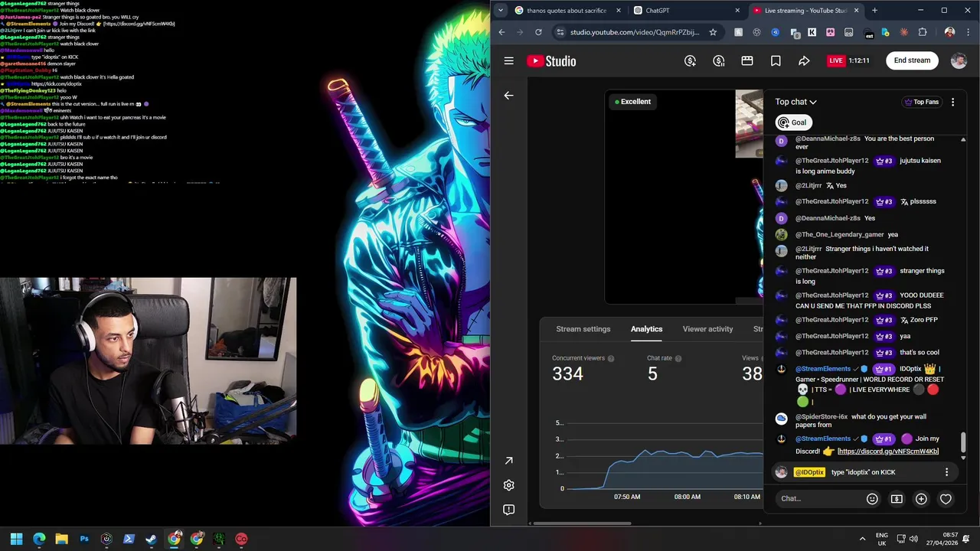
Task: View site information icon in address bar
Action: pyautogui.click(x=560, y=32)
